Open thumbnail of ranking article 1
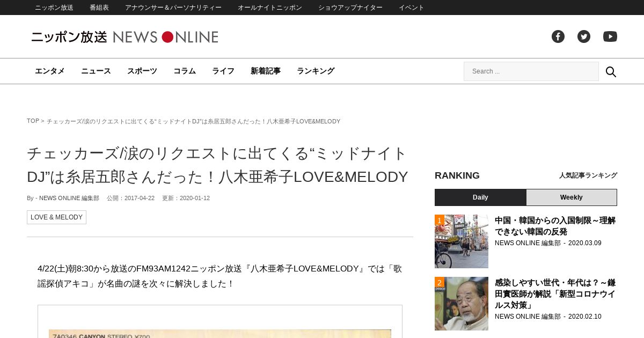The height and width of the screenshot is (338, 644). [462, 241]
